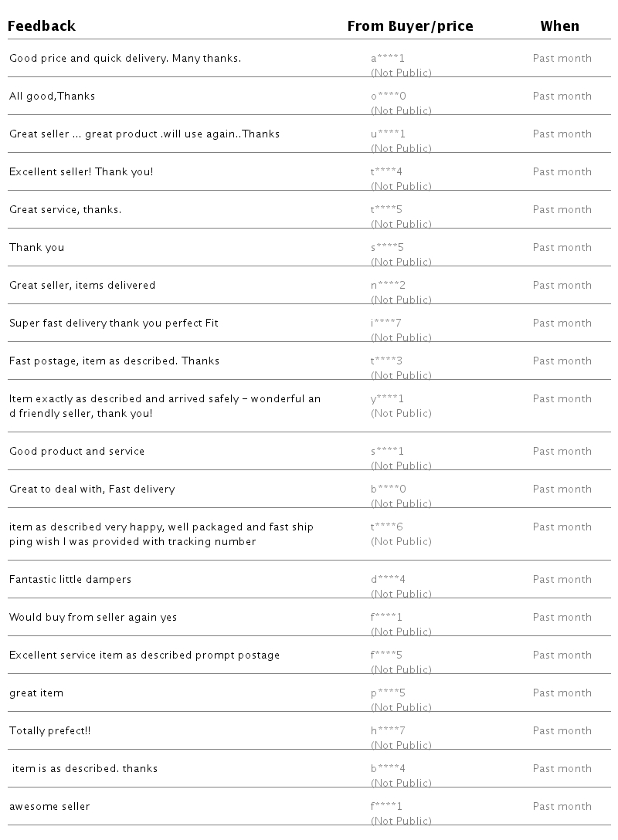Click "Good product and service" comment
This screenshot has height=840, width=618.
76,452
